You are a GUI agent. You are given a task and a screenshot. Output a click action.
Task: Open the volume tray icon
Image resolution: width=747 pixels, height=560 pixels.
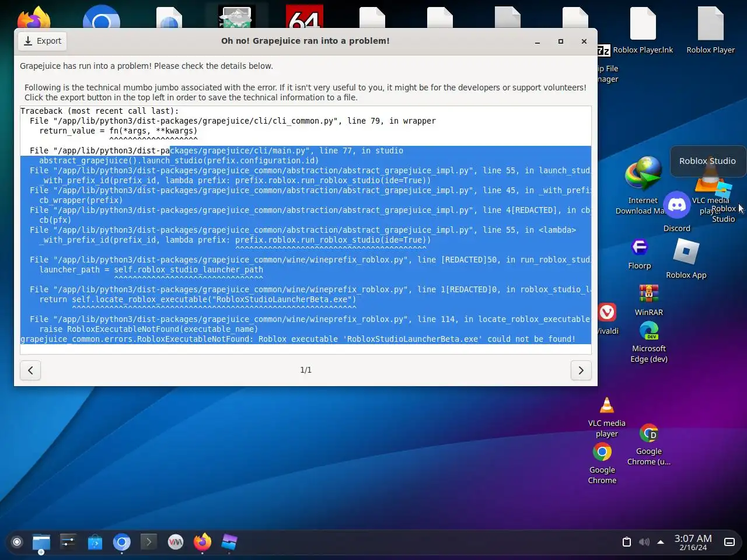click(644, 542)
